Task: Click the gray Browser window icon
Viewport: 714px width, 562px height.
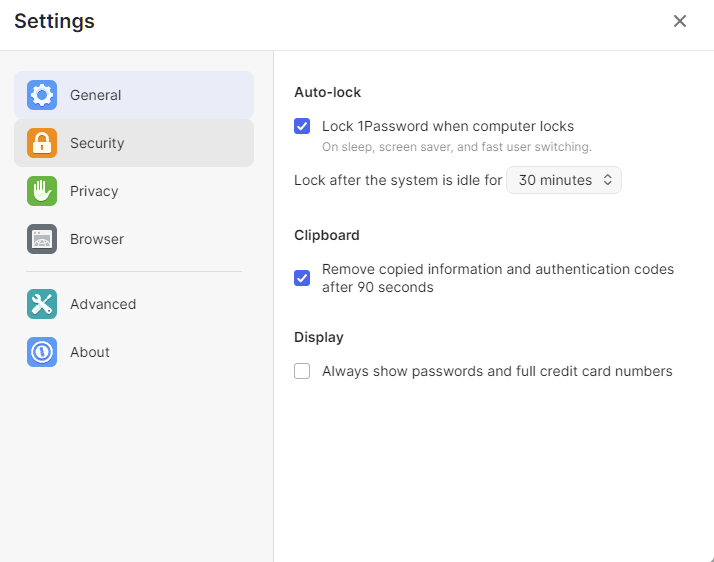Action: [42, 239]
